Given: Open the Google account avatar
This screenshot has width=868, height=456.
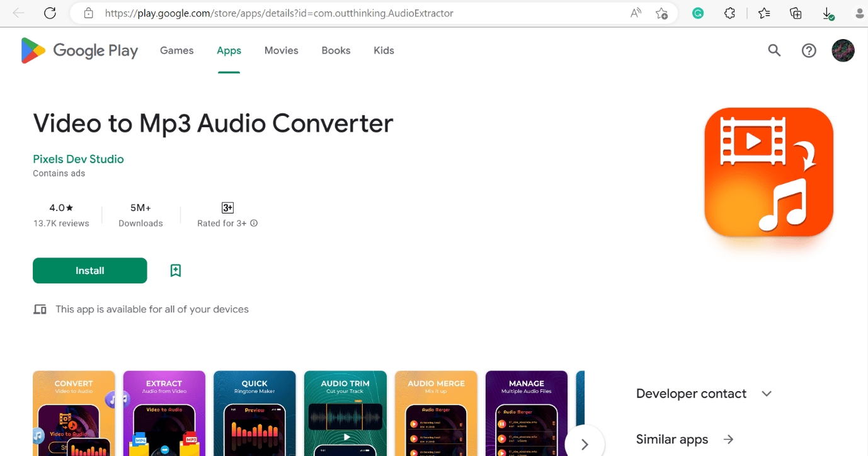Looking at the screenshot, I should (x=843, y=50).
